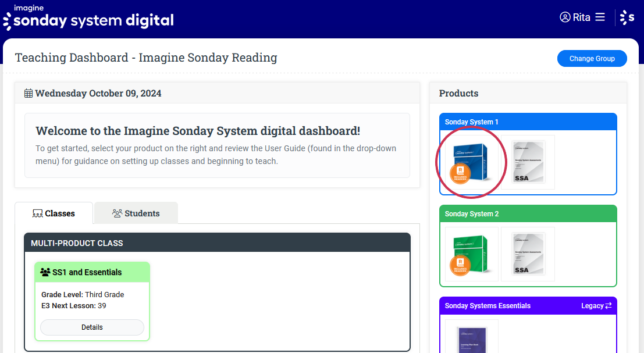Screen dimensions: 644x353
Task: Select the Sonday System 1 header bar
Action: tap(528, 122)
